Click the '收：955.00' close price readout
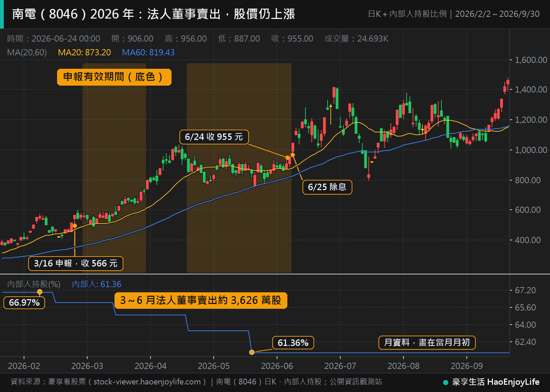The image size is (550, 392). tap(292, 39)
